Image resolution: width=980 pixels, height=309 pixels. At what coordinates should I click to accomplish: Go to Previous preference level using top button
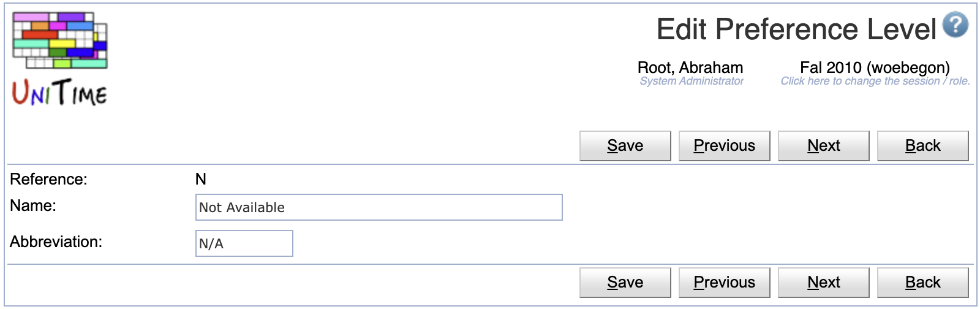(725, 146)
